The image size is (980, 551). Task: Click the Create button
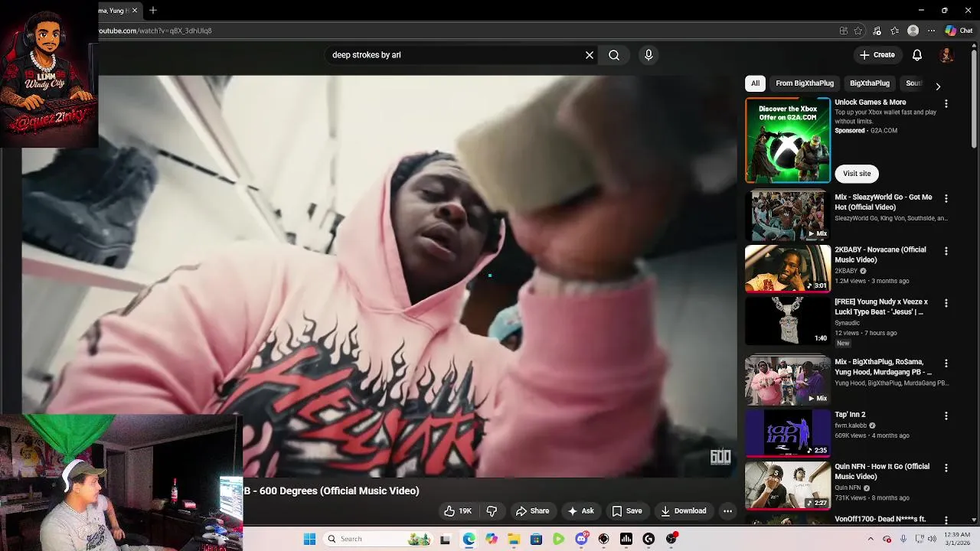pos(877,55)
